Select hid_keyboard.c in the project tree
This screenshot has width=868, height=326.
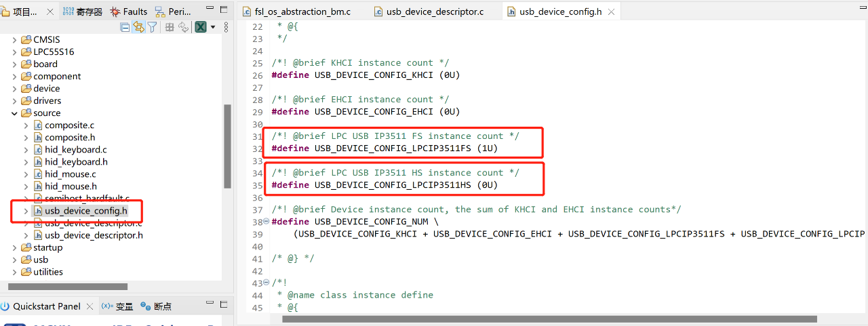click(x=75, y=150)
